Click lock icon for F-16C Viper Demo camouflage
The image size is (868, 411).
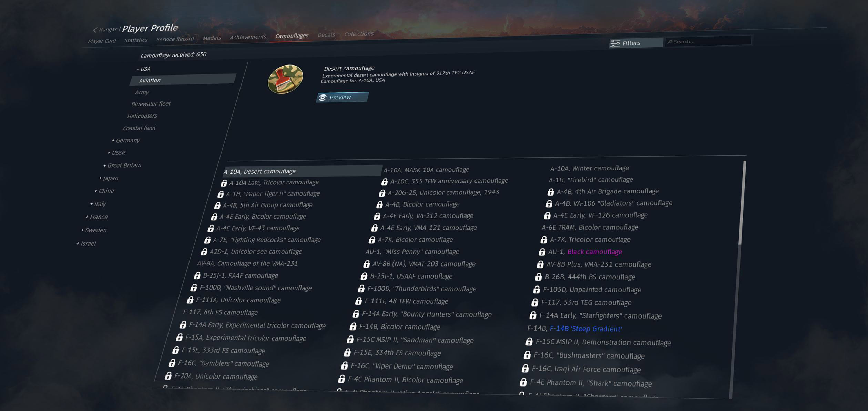[345, 366]
